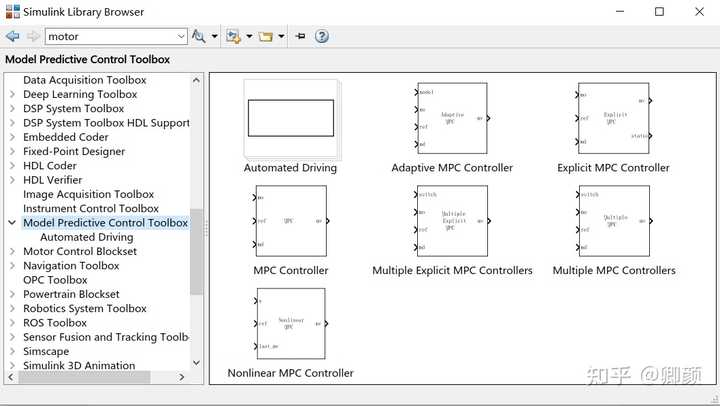720x406 pixels.
Task: Go back with the blue left arrow
Action: tap(12, 36)
